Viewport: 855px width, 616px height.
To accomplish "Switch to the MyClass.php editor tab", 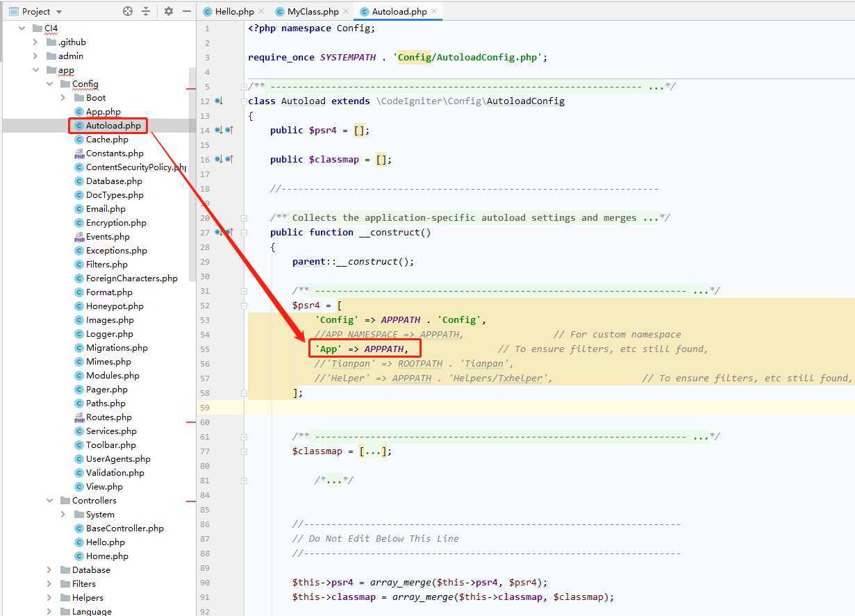I will (x=313, y=12).
